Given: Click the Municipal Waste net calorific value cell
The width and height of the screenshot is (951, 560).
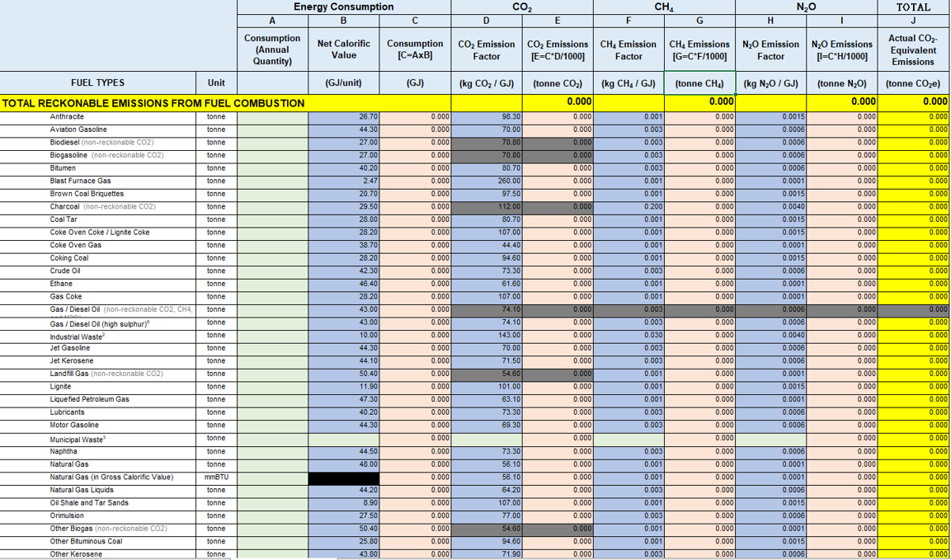Looking at the screenshot, I should (344, 438).
